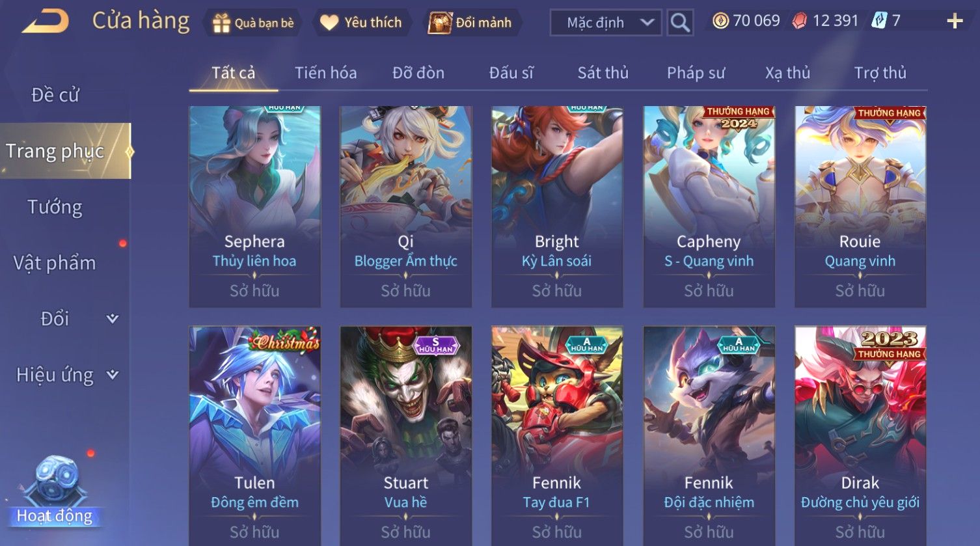Switch to the Sát thủ tab

click(x=603, y=73)
